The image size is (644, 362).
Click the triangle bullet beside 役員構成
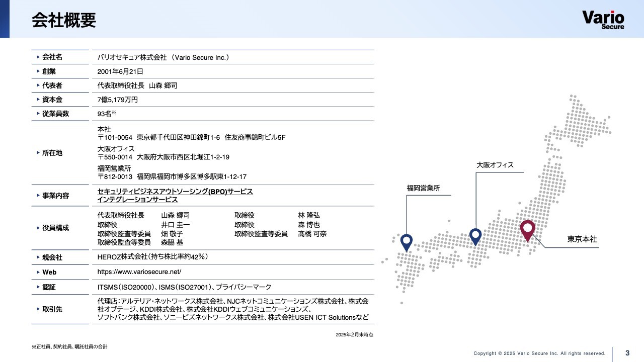pyautogui.click(x=38, y=228)
